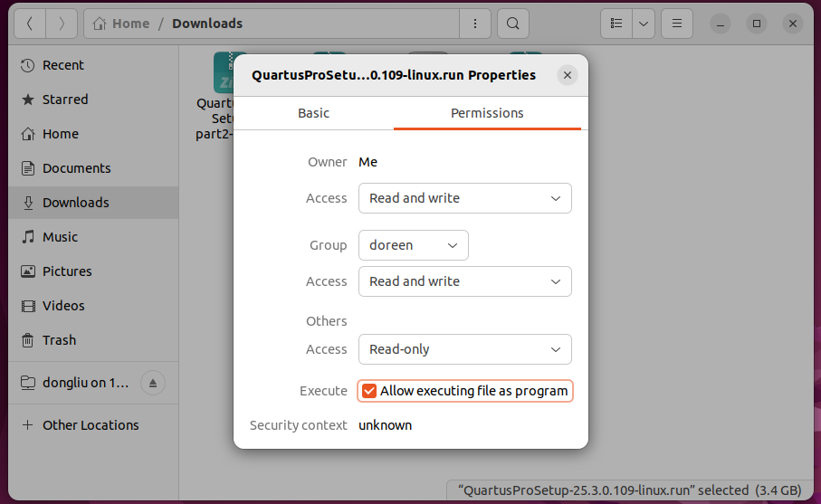
Task: Minimize the Files window
Action: (x=721, y=24)
